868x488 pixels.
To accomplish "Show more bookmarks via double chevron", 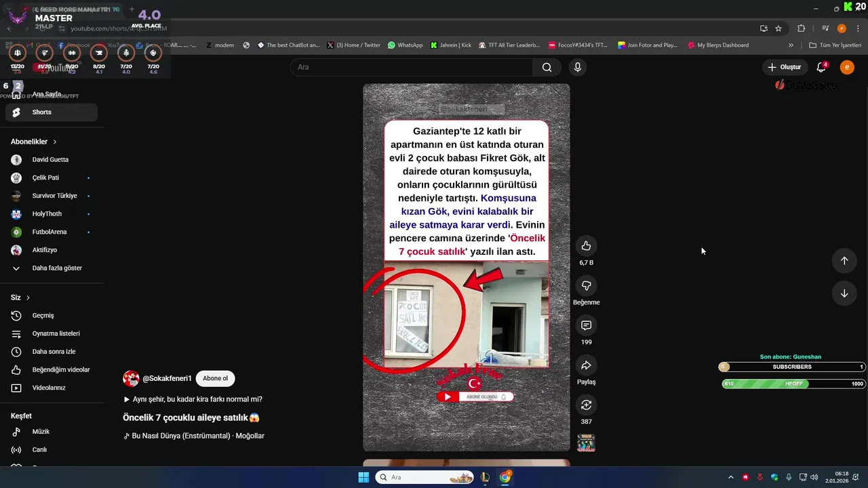I will click(791, 45).
